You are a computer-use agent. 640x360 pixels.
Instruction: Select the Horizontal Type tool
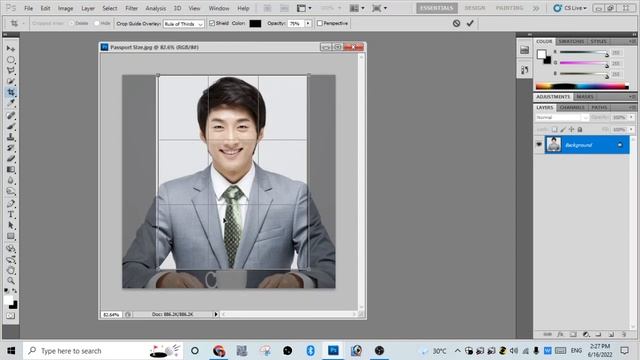pos(11,214)
